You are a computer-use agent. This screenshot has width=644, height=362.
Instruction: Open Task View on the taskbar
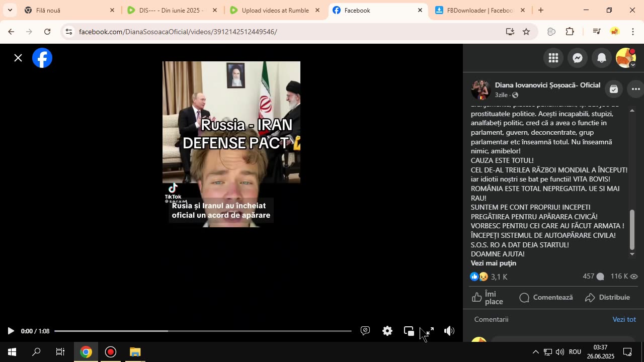(60, 352)
